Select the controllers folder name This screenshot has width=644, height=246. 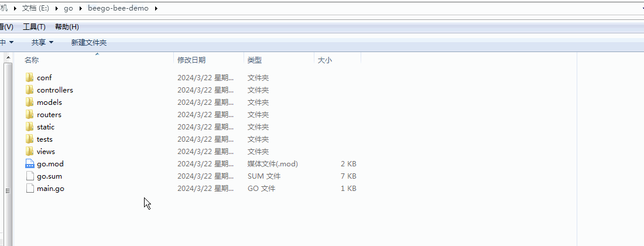tap(55, 90)
